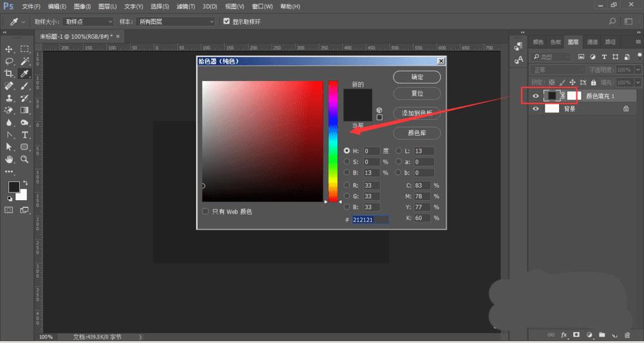Screen dimensions: 644x343
Task: Expand the 样本 所有图层 dropdown
Action: 175,21
